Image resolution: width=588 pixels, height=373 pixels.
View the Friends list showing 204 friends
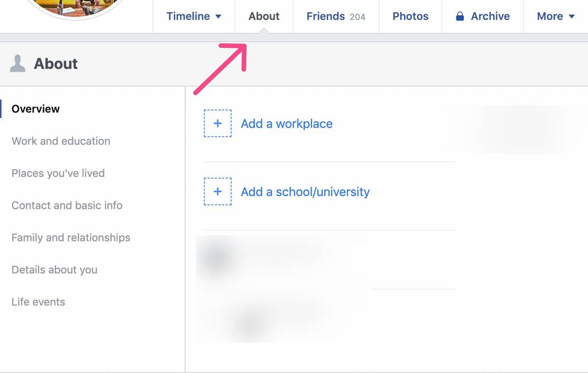336,16
